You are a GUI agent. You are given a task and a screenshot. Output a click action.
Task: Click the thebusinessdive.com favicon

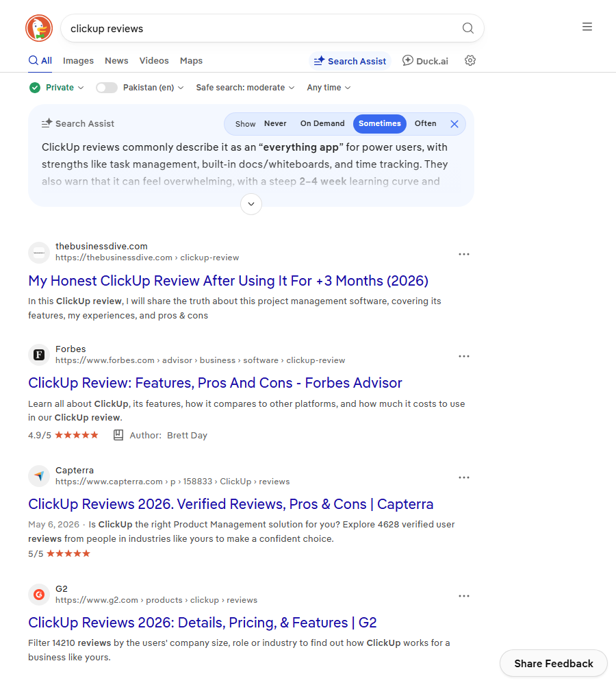[x=39, y=253]
